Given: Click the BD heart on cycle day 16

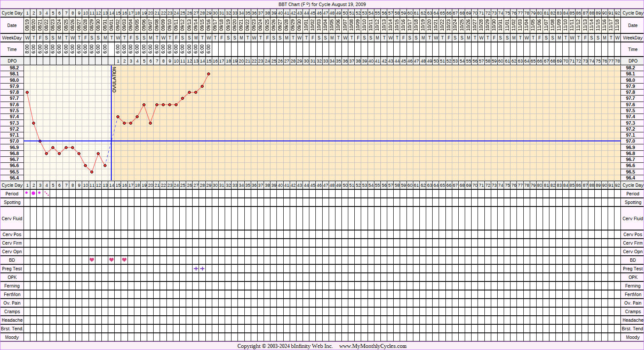Looking at the screenshot, I should [125, 260].
